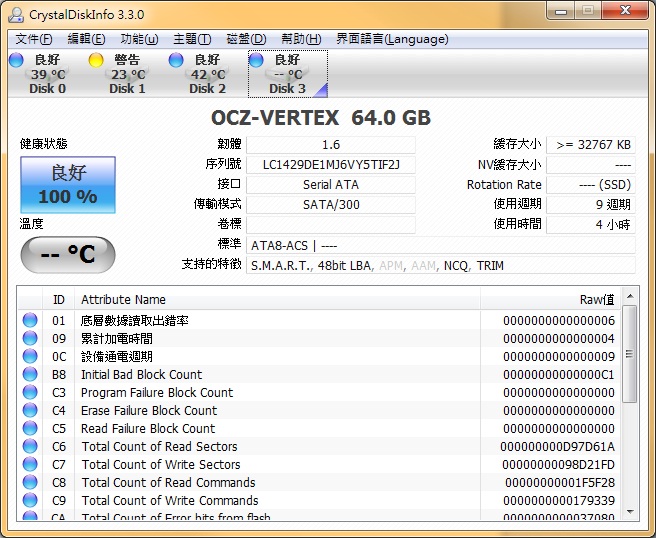Click status orb for attribute 01

pos(30,320)
